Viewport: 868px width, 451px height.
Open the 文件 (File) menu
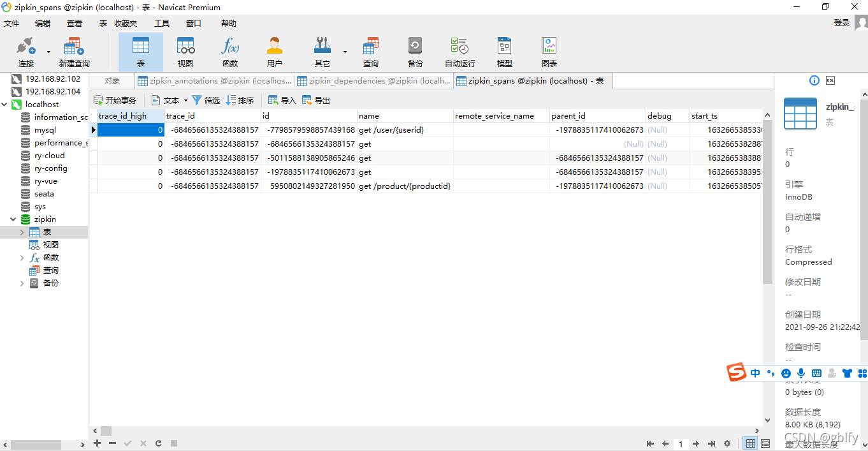pyautogui.click(x=12, y=24)
